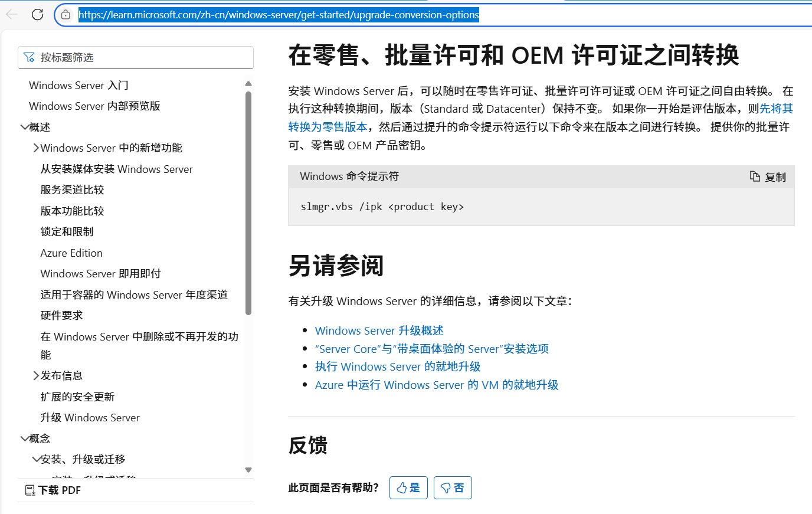Select 硬件要求 in the sidebar
The image size is (812, 514).
tap(61, 315)
